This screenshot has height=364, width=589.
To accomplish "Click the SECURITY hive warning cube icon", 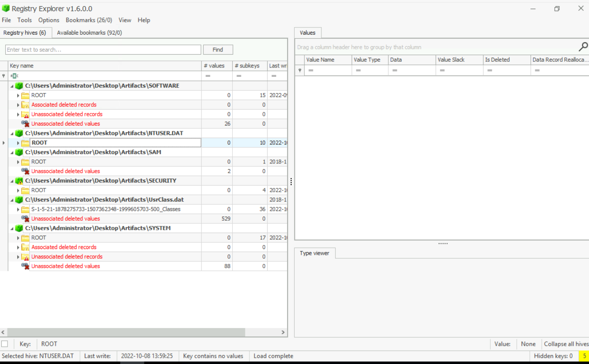I will 19,181.
